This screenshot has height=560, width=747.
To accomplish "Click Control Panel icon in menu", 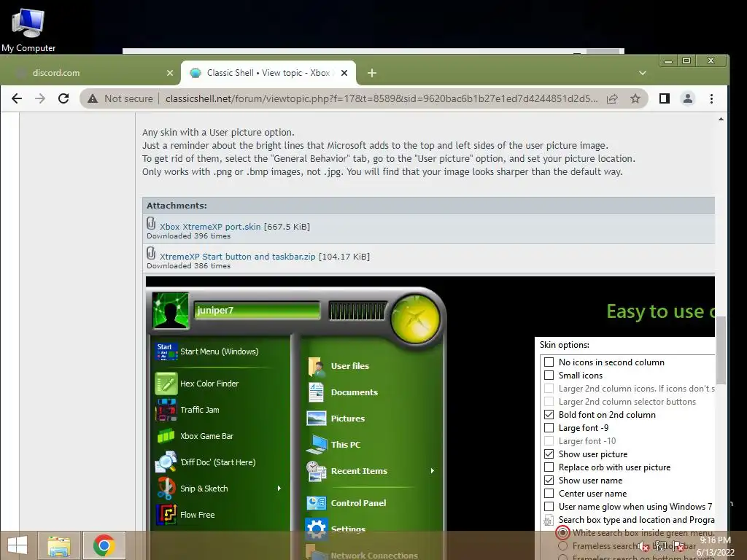I will [316, 503].
